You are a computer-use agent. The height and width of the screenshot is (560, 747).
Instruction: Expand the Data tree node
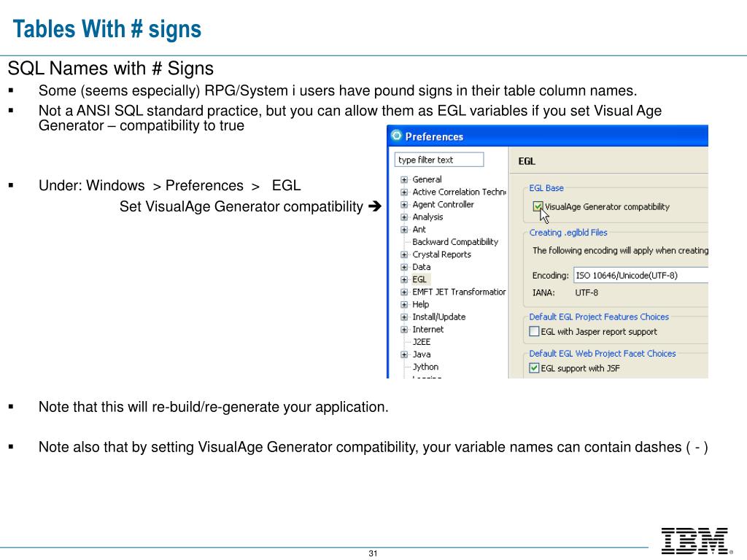tap(404, 267)
